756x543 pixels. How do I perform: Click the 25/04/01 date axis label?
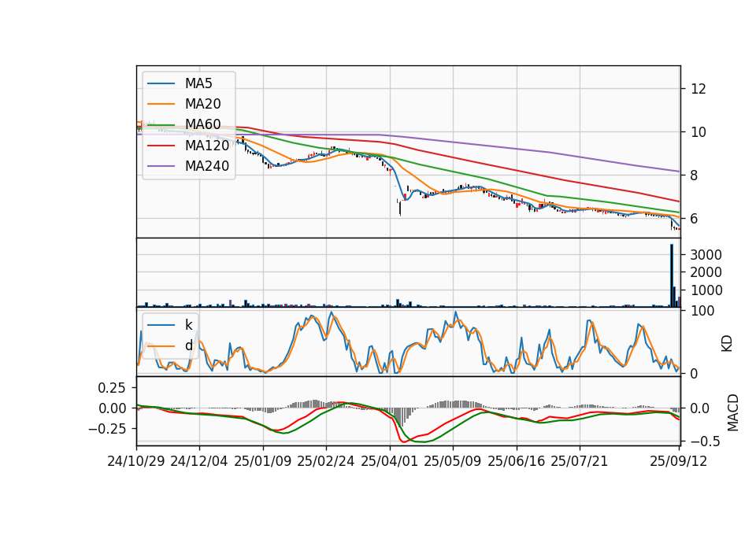(390, 461)
